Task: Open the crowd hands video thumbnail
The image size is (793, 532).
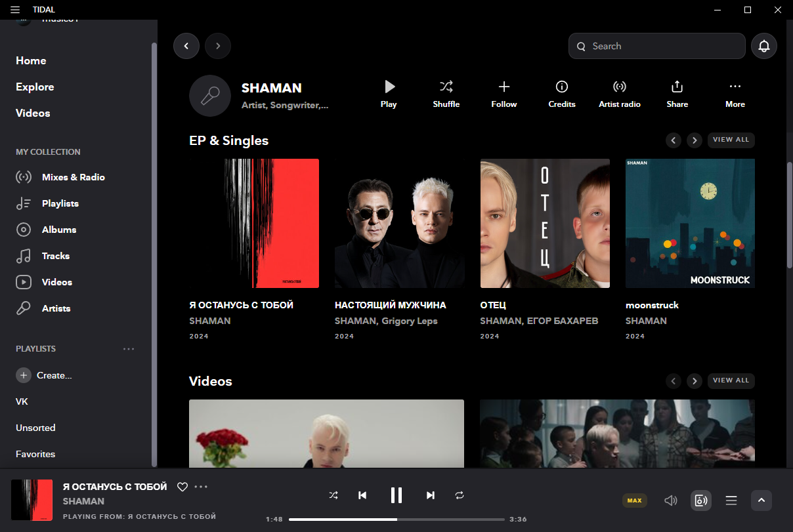Action: pyautogui.click(x=617, y=434)
